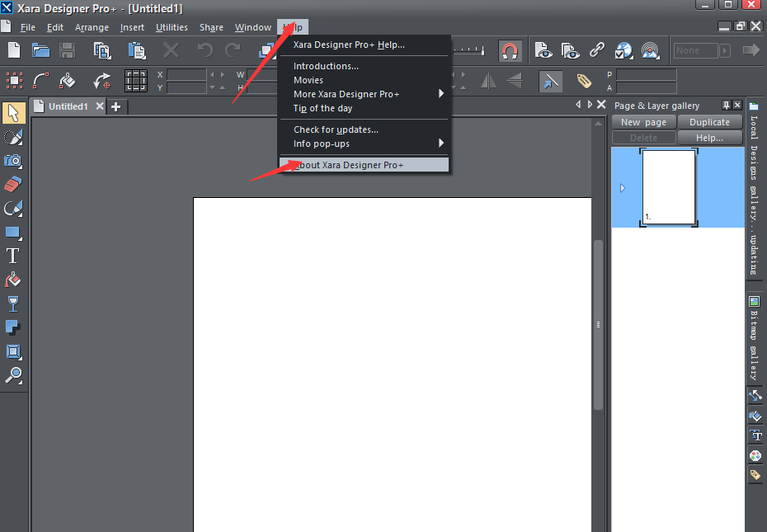
Task: Open the Edit menu
Action: pyautogui.click(x=54, y=27)
